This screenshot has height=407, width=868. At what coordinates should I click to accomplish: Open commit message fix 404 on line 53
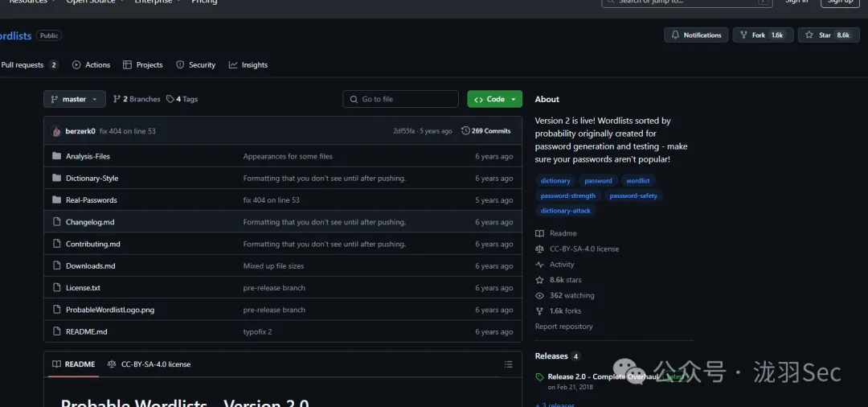click(x=127, y=131)
